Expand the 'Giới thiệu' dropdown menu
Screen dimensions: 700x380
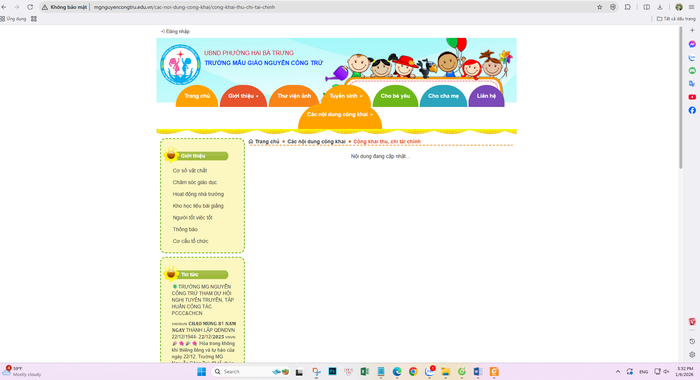pos(243,96)
